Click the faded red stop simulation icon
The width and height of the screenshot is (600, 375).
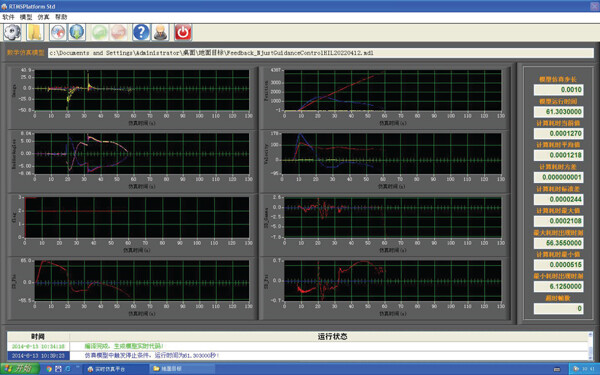point(119,32)
